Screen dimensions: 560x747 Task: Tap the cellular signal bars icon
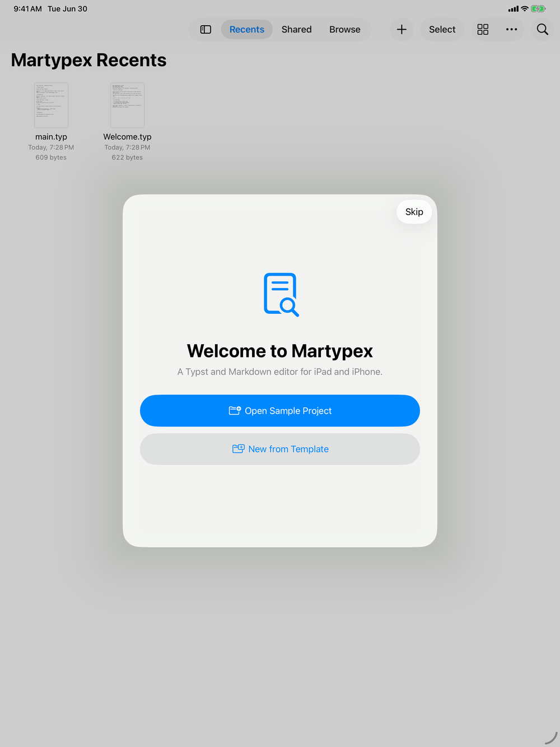[x=514, y=9]
